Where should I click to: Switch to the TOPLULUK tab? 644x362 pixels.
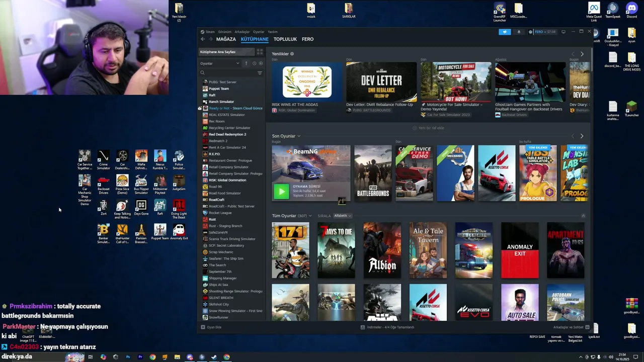285,39
